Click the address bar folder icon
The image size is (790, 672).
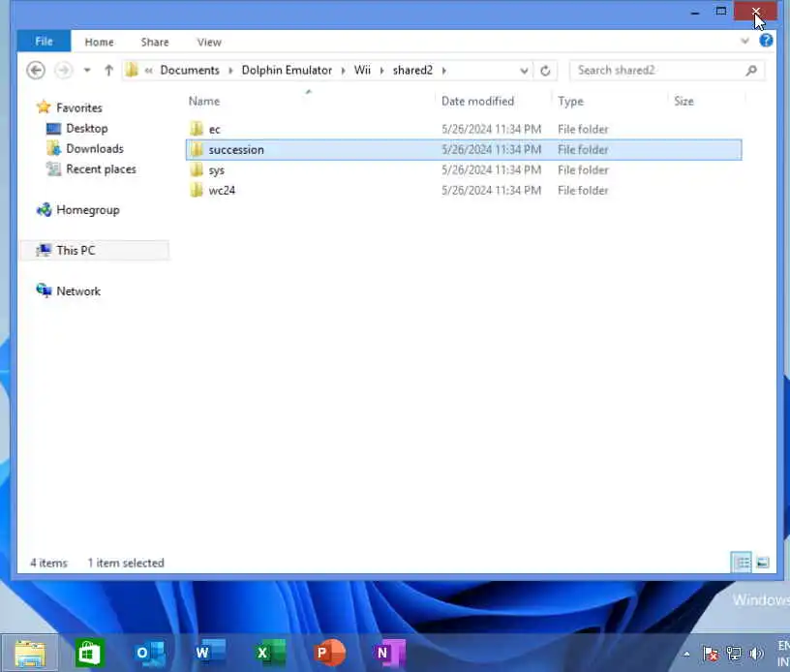pyautogui.click(x=132, y=70)
